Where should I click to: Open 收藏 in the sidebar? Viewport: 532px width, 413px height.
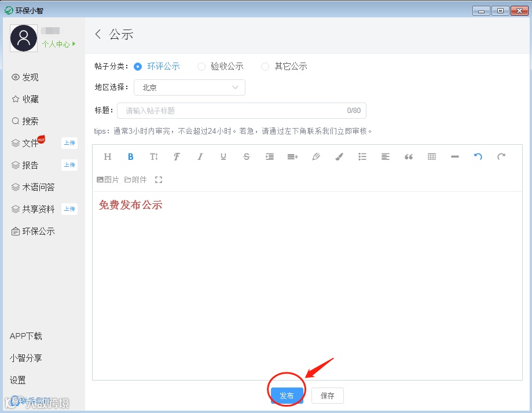(x=25, y=99)
